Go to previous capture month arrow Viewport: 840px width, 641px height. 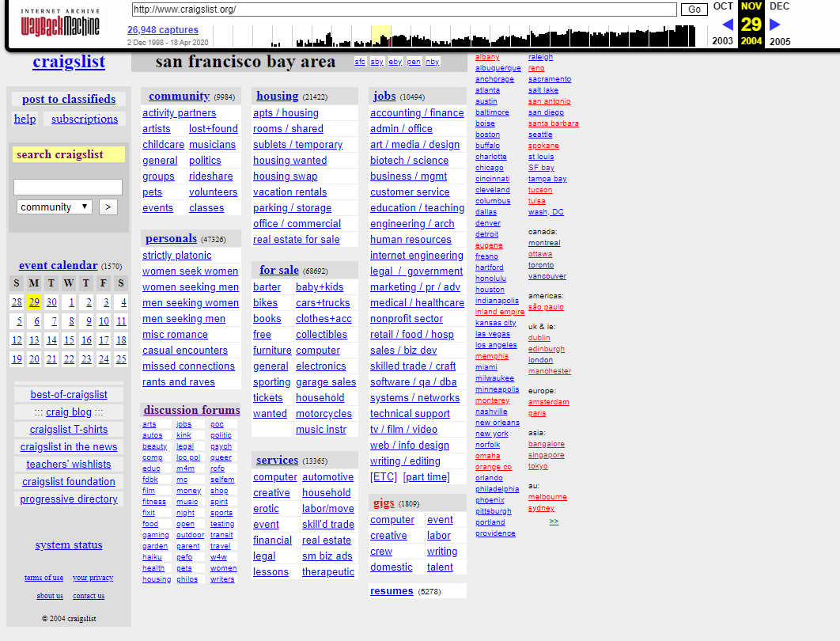(x=728, y=25)
